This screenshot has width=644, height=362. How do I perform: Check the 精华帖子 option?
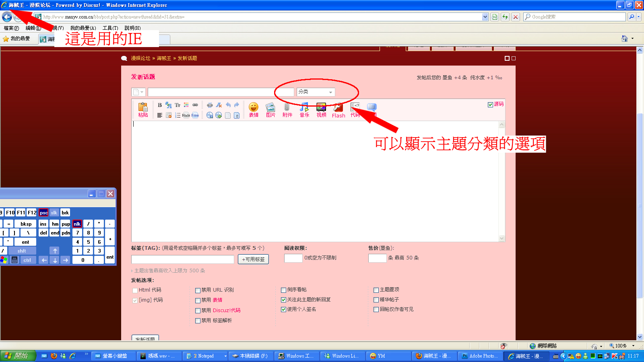click(376, 300)
